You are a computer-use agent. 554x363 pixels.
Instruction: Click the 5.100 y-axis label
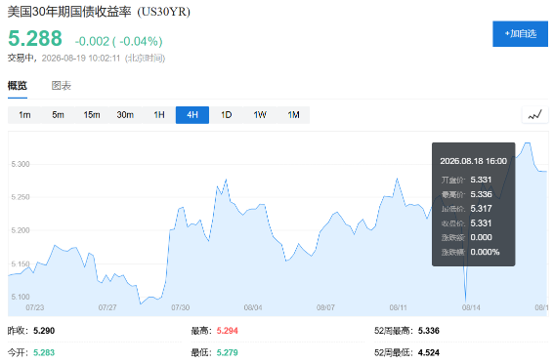tap(20, 297)
